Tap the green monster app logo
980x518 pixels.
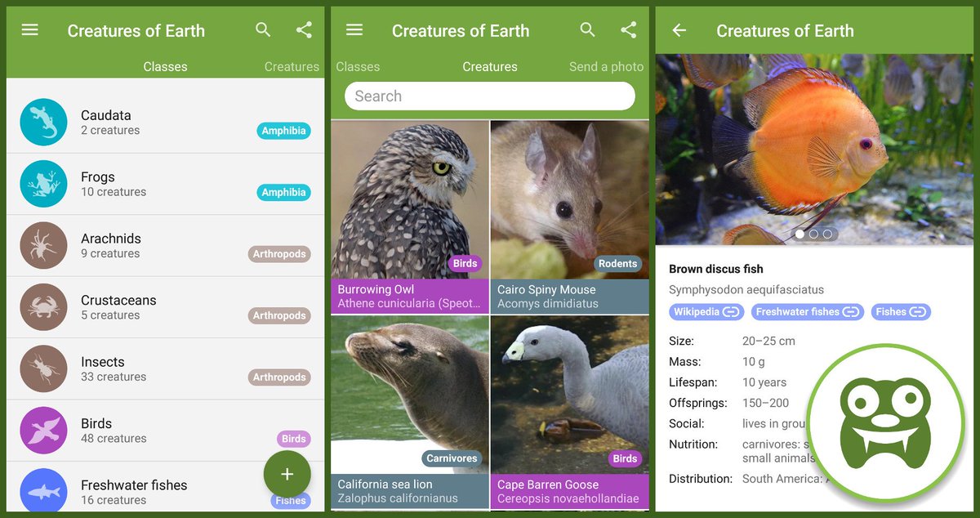(x=885, y=422)
